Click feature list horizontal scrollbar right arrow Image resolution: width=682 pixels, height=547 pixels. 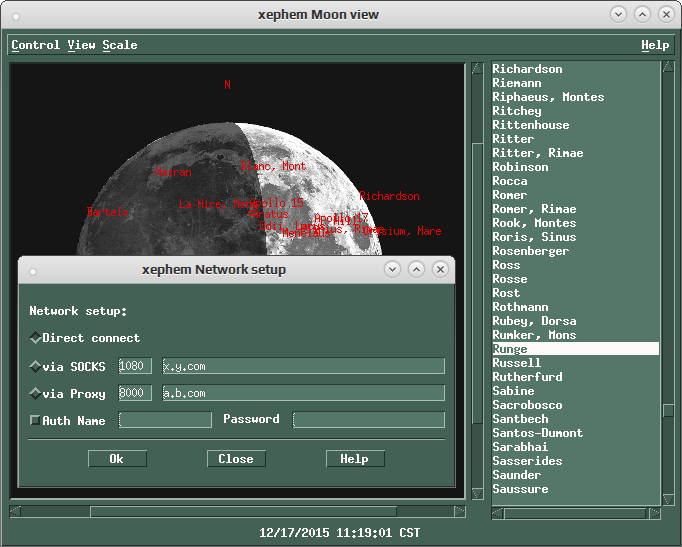coord(655,514)
